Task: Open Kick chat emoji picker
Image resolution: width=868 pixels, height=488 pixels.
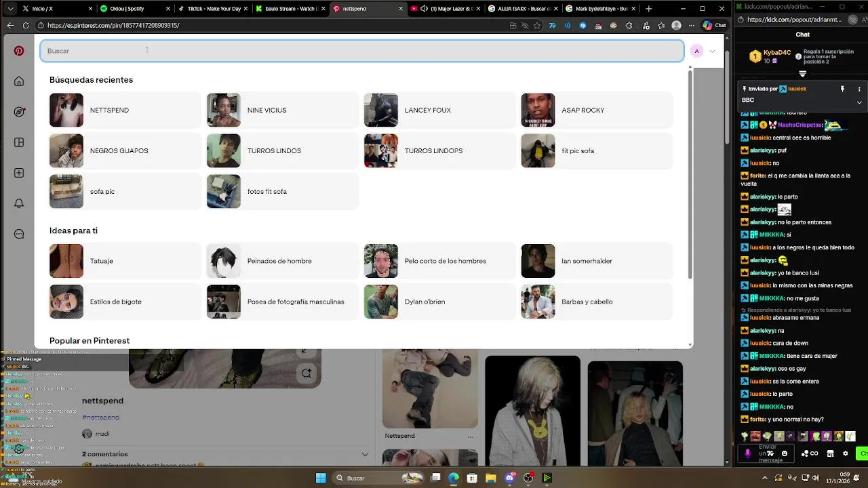Action: (785, 453)
